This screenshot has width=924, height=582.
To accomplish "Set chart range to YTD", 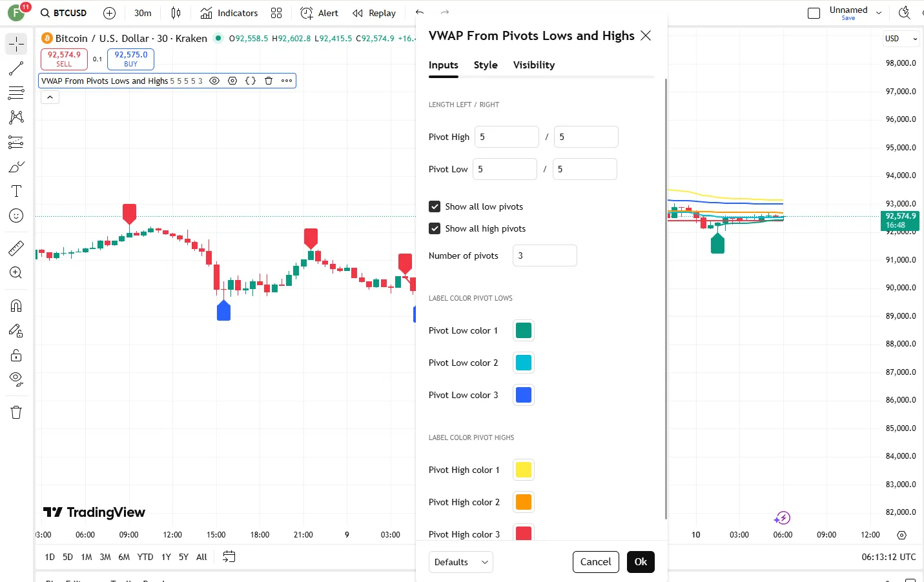I will coord(145,557).
